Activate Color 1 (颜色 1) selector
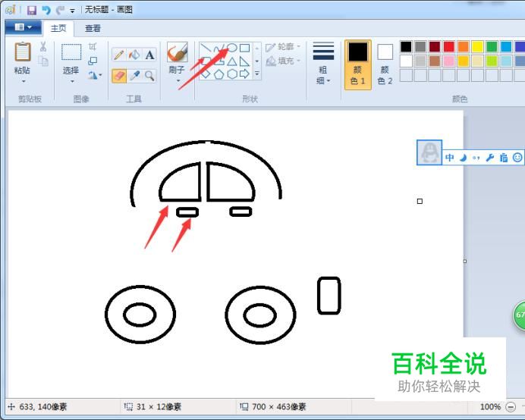525x420 pixels. tap(358, 65)
